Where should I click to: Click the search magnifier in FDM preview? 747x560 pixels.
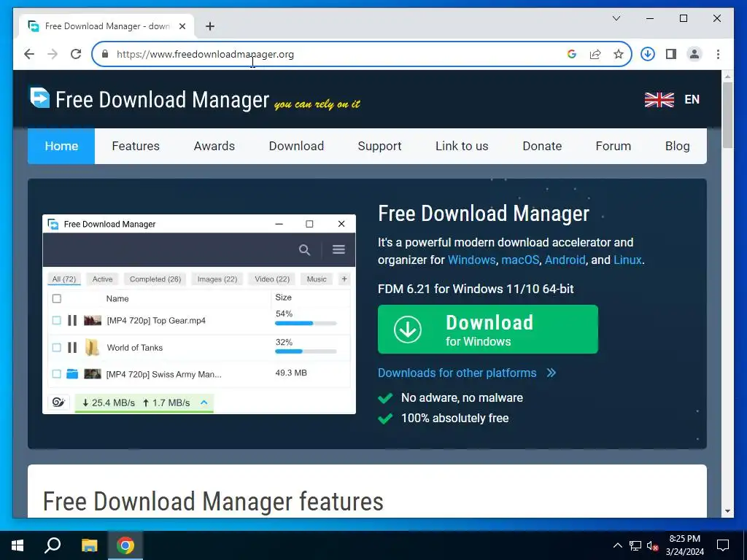pos(304,249)
